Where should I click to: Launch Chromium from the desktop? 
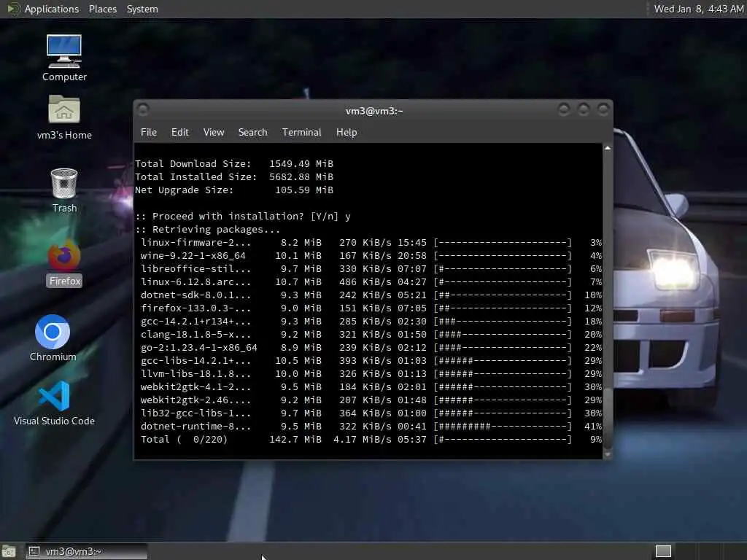(53, 338)
